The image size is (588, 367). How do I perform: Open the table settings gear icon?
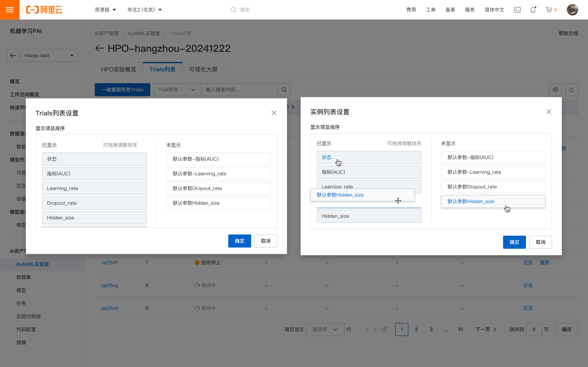pos(555,90)
